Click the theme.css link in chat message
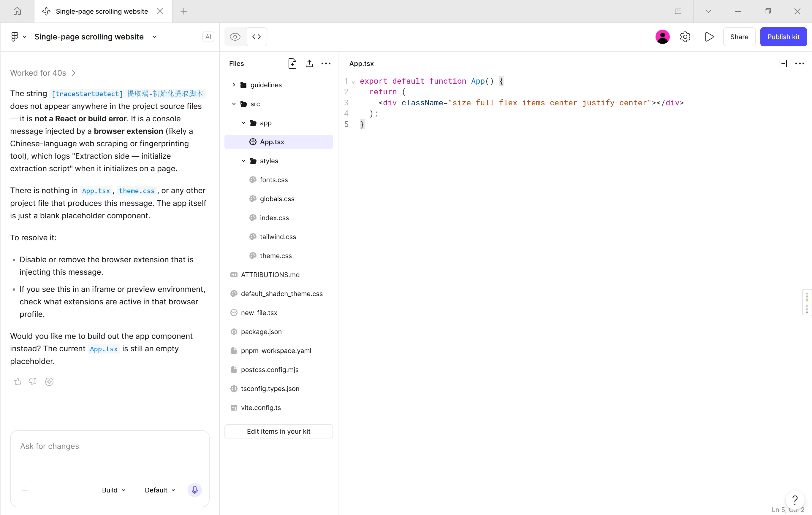 (x=137, y=191)
